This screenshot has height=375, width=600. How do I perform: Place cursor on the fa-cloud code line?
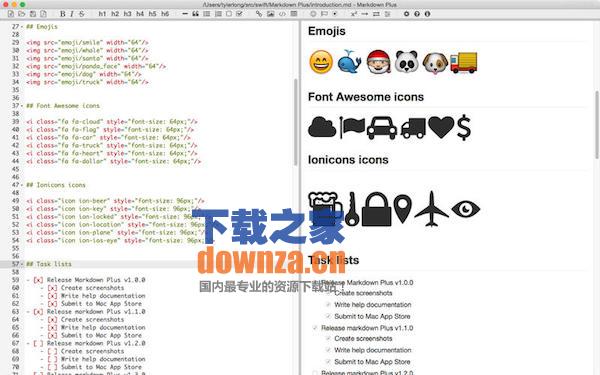[112, 122]
